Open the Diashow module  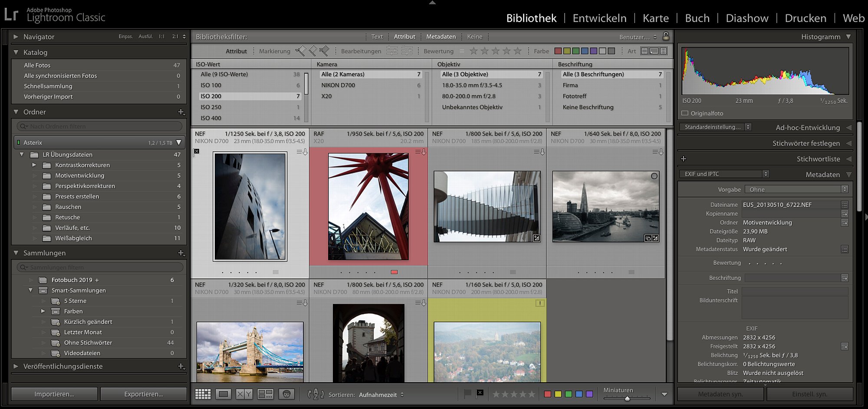point(747,18)
